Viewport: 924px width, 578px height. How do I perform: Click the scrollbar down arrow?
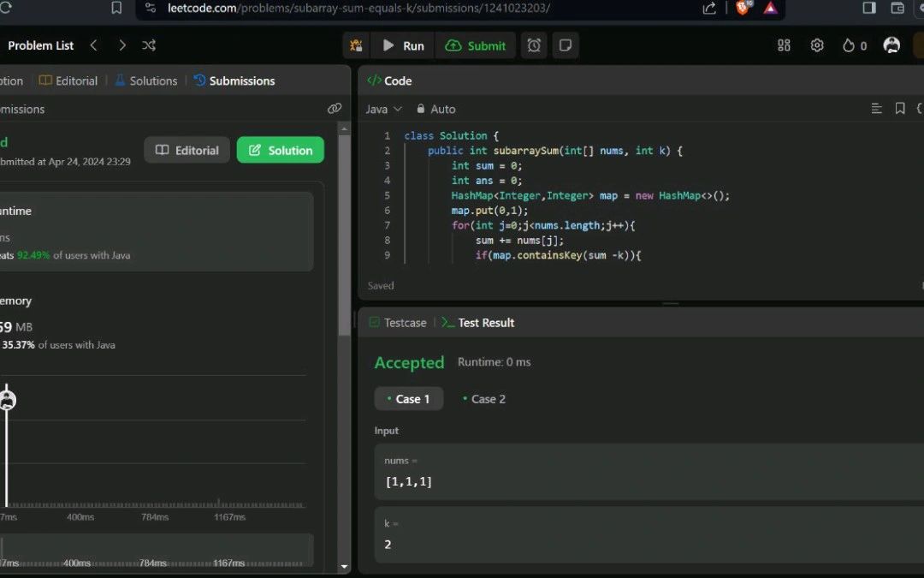pyautogui.click(x=344, y=567)
